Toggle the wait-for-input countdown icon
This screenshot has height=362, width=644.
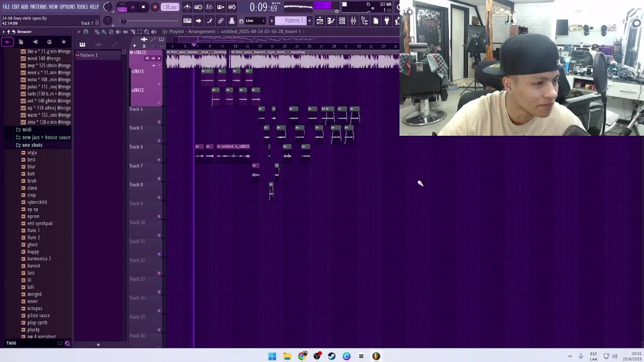(x=198, y=7)
